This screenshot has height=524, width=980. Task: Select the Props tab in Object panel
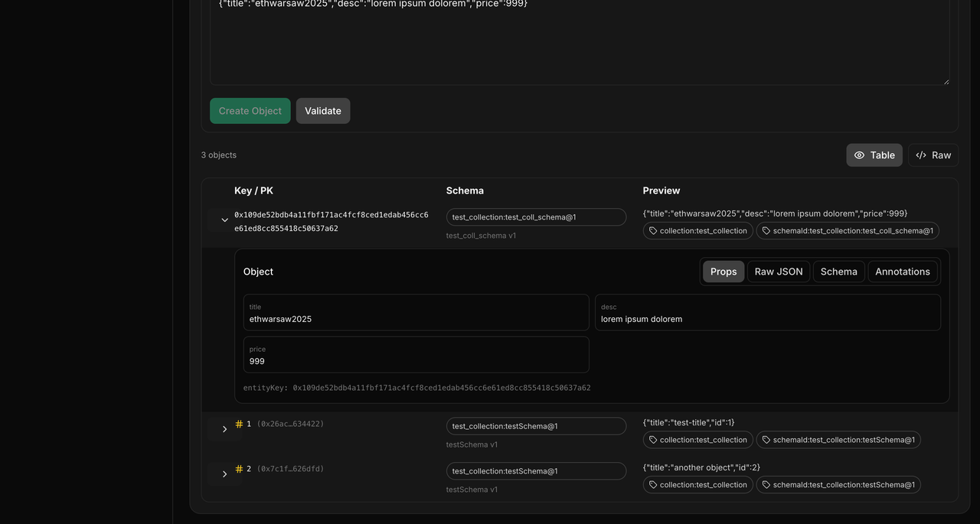click(723, 271)
